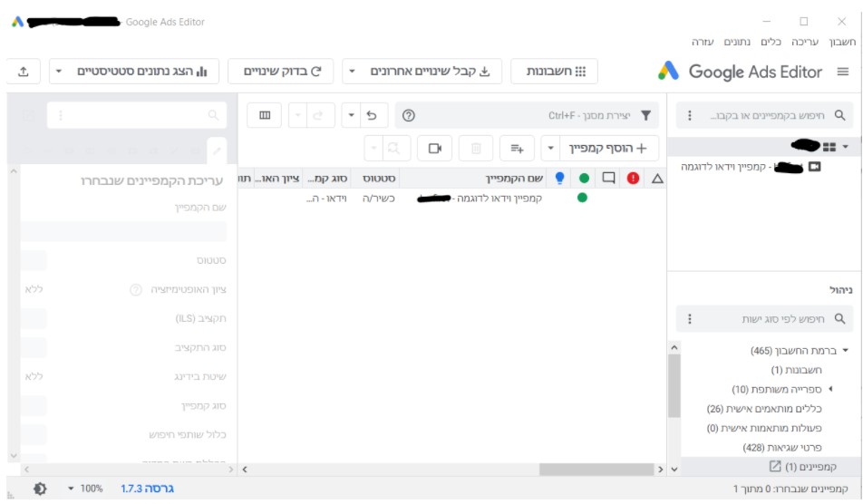Select the קמפיין וידאו לדוגמה table row
The height and width of the screenshot is (504, 863).
click(x=451, y=199)
